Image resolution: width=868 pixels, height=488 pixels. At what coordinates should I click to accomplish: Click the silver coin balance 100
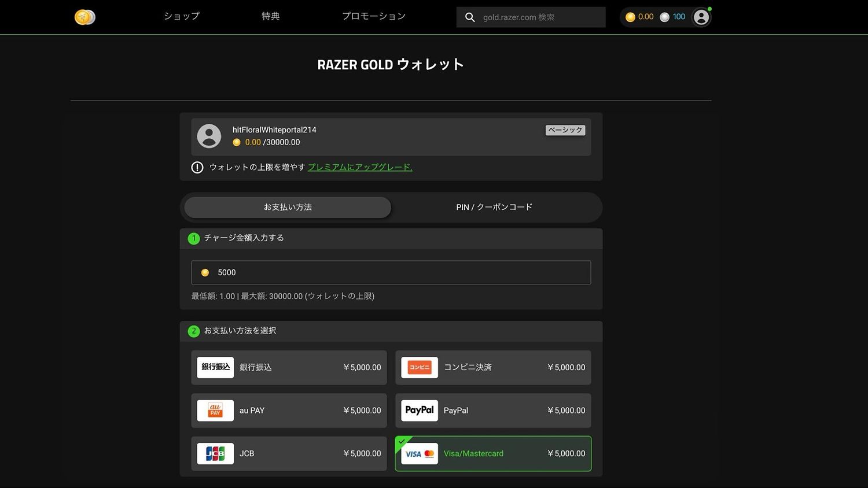(673, 17)
